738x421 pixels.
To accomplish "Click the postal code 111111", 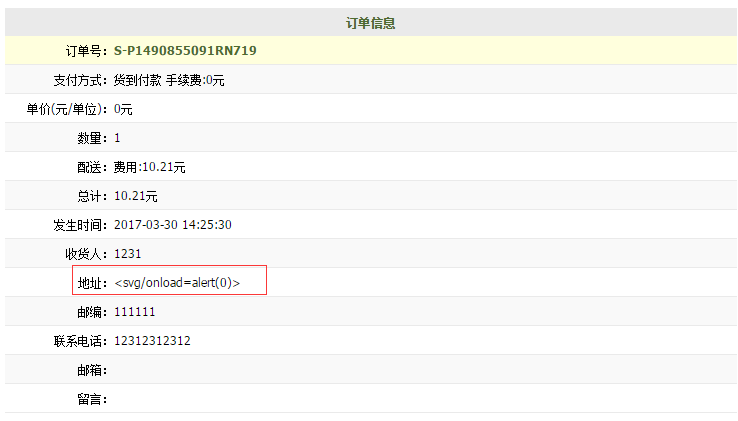I will [135, 312].
